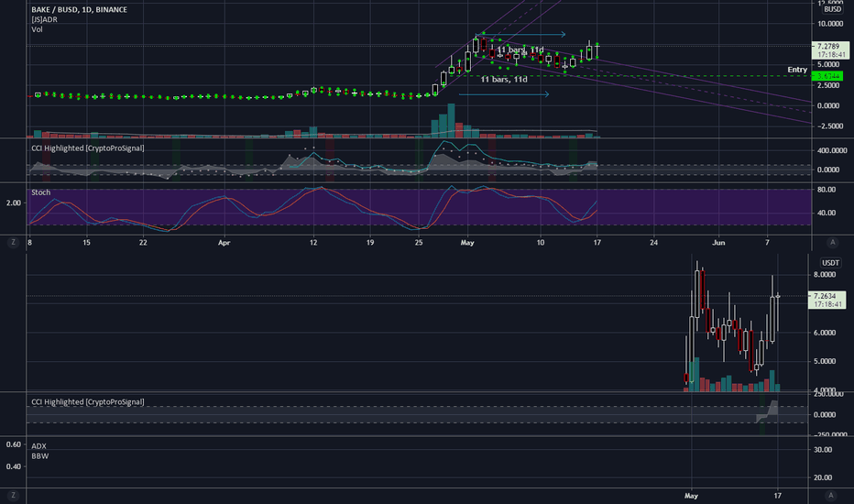Click '24' on the upper time axis
This screenshot has height=504, width=854.
(x=653, y=243)
